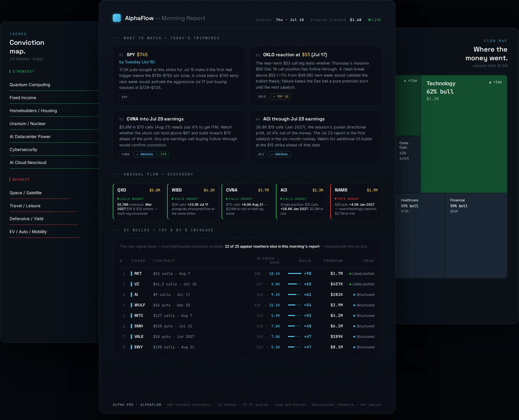Open the OKLO ticker tag

point(262,97)
